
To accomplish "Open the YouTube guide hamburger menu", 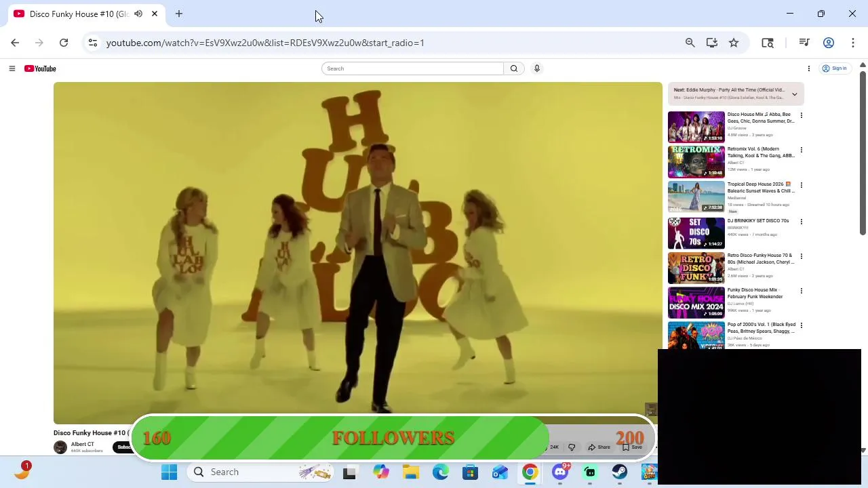I will click(x=12, y=68).
